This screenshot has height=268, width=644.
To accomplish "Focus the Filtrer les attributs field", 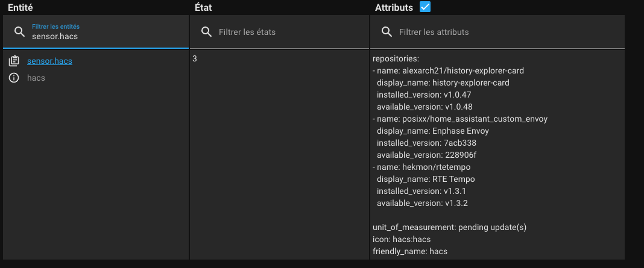I will 497,32.
